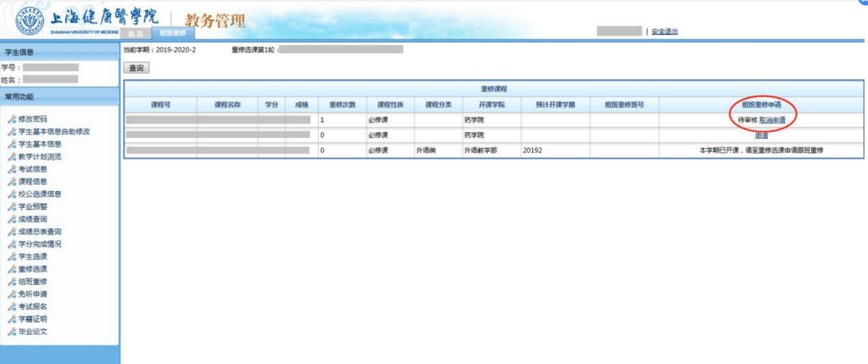
Task: Click the icon beside 成绩查询
Action: click(x=12, y=219)
